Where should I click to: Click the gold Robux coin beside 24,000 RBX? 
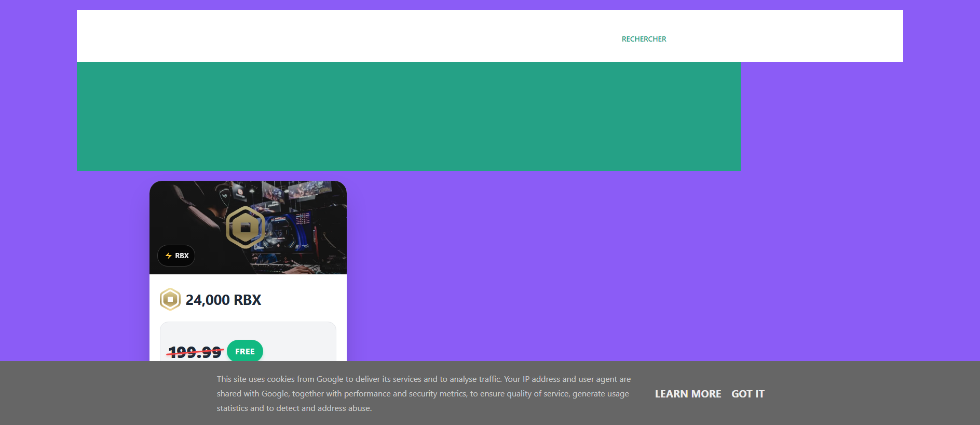(170, 299)
